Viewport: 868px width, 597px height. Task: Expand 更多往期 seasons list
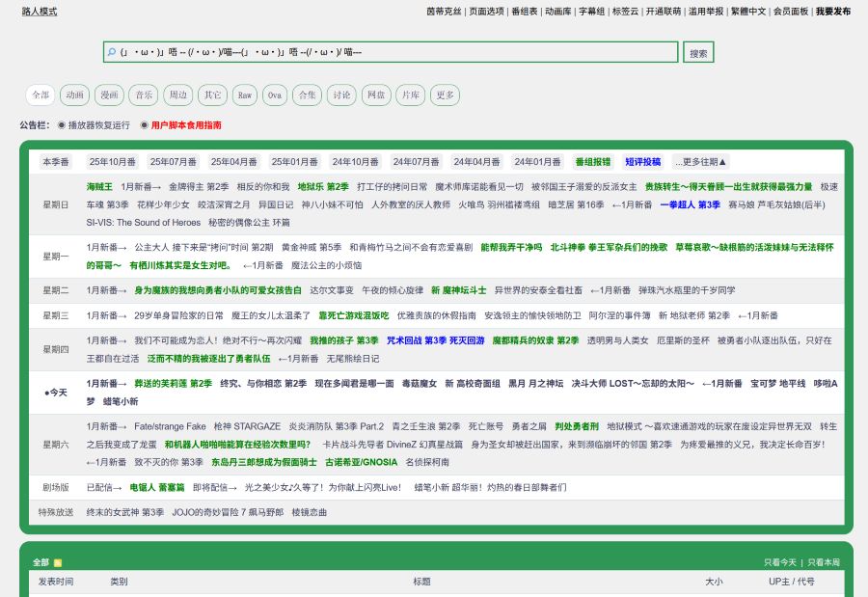tap(701, 162)
